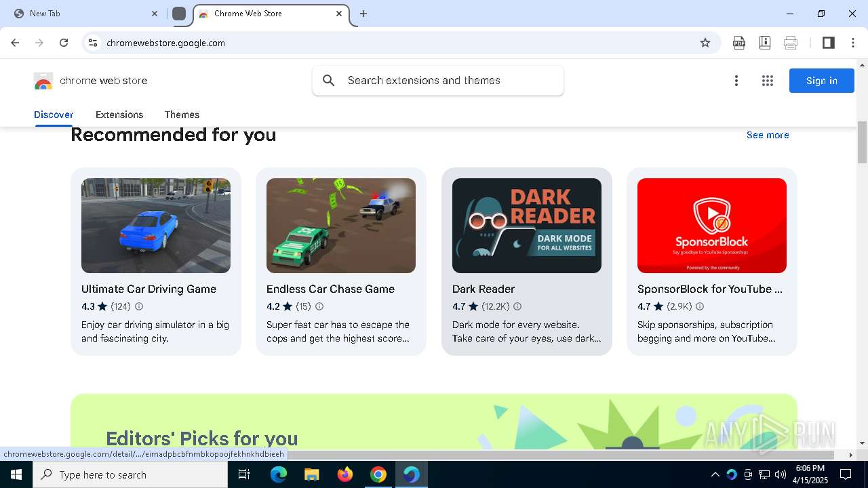Show rating info for Endless Car Chase Game

click(319, 306)
